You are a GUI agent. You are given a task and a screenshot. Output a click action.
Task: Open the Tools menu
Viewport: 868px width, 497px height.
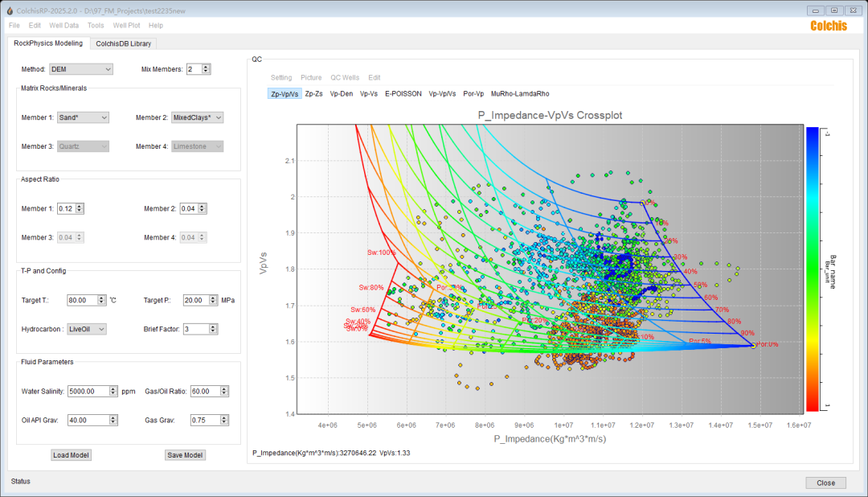coord(96,26)
